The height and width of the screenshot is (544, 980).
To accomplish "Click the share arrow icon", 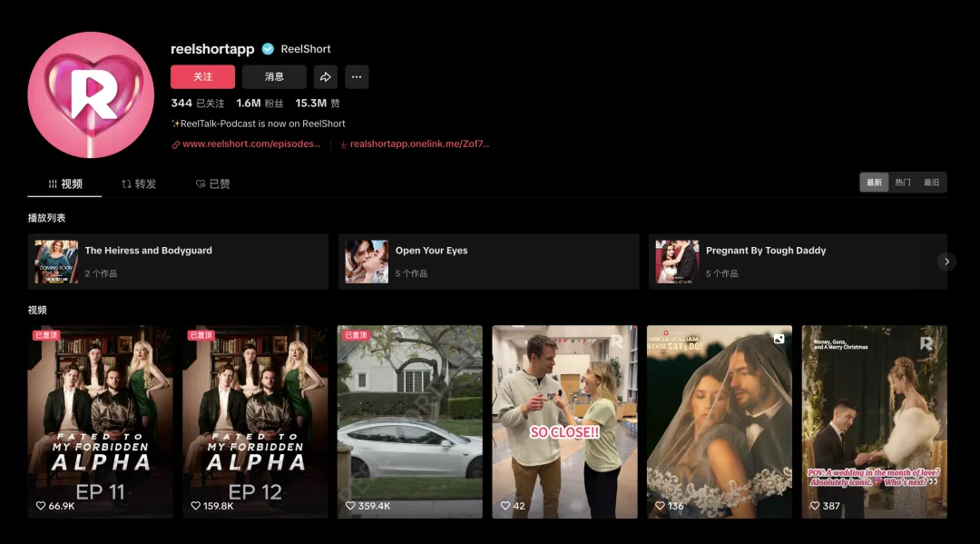I will coord(325,77).
